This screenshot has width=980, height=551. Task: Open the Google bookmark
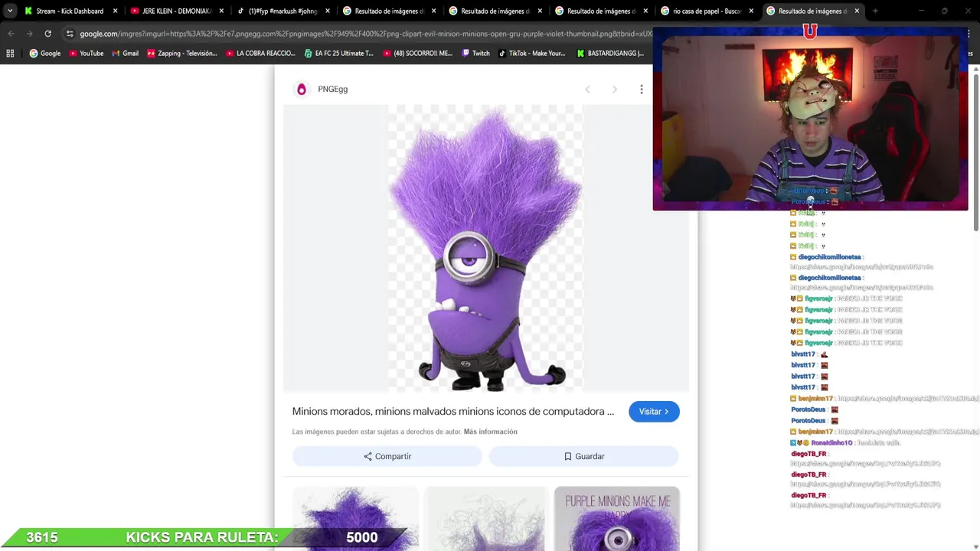pyautogui.click(x=44, y=53)
